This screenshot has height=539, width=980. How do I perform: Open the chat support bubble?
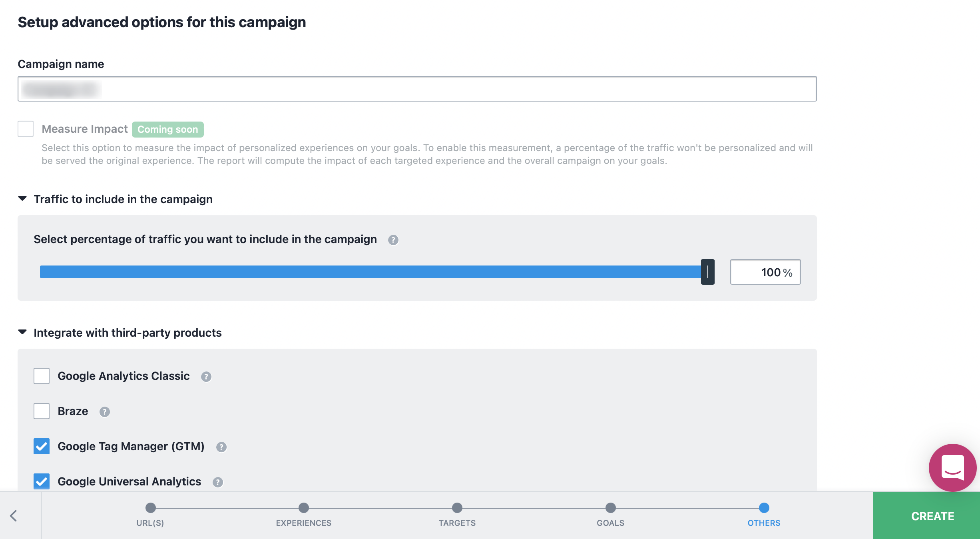tap(952, 467)
